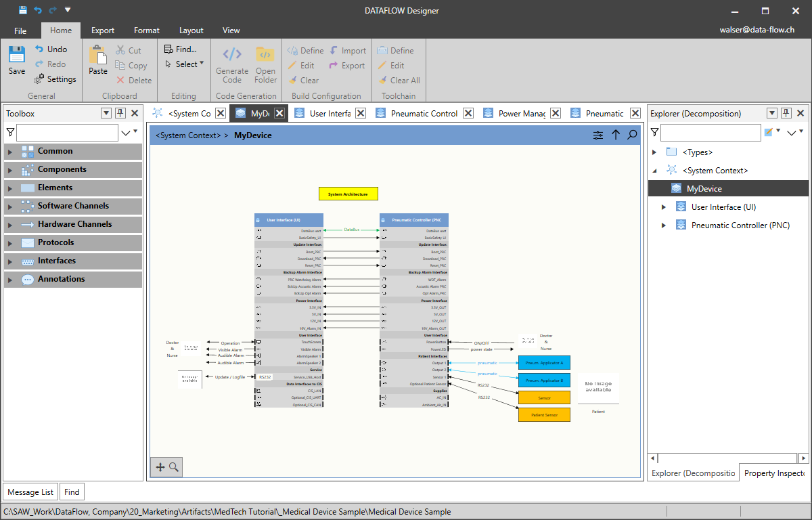Toggle auto-hide pin on Explorer panel
This screenshot has width=812, height=520.
tap(786, 113)
